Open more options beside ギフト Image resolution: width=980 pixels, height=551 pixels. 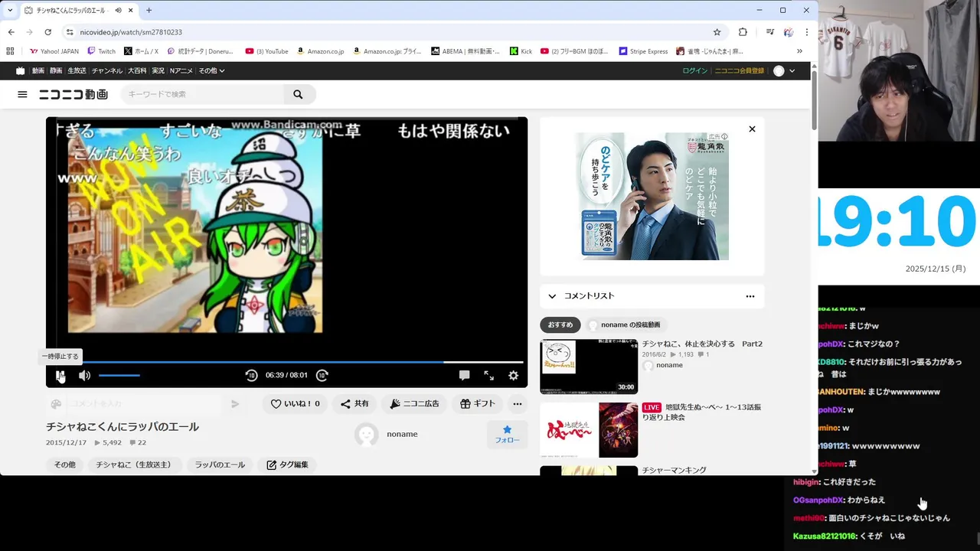518,403
